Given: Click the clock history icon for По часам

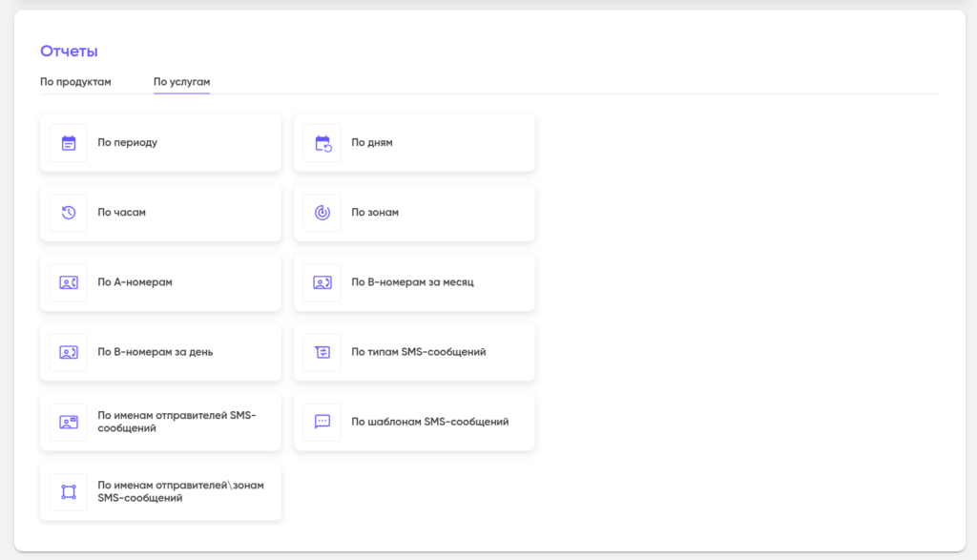Looking at the screenshot, I should (x=69, y=213).
